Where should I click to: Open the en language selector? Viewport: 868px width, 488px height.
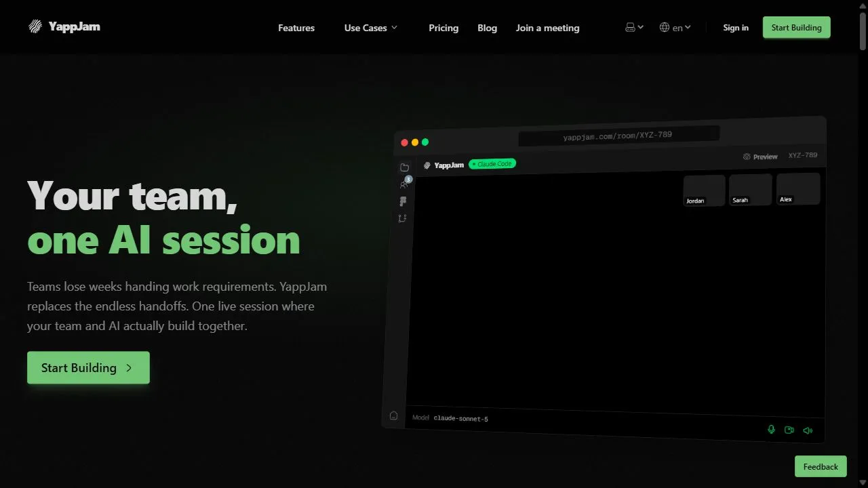(x=675, y=28)
